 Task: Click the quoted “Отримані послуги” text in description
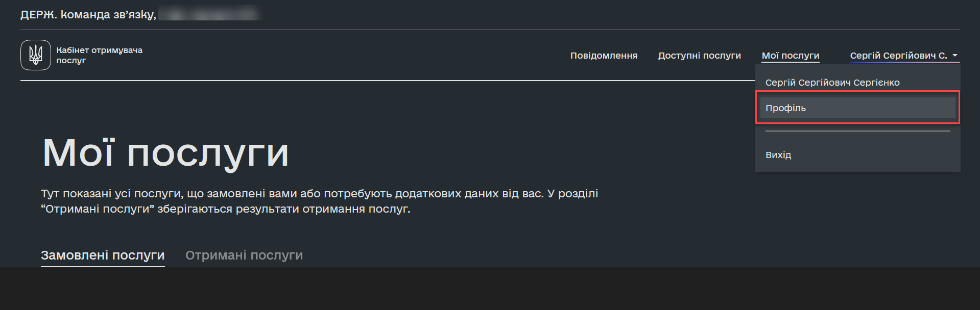[x=98, y=209]
